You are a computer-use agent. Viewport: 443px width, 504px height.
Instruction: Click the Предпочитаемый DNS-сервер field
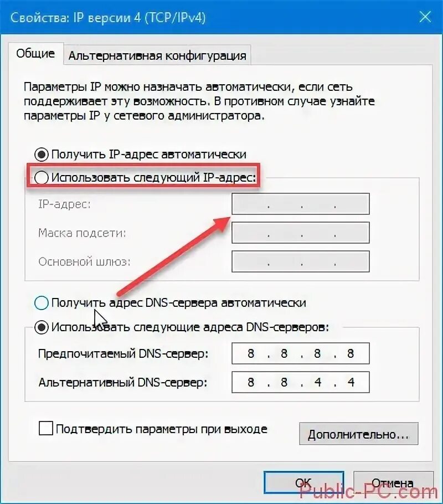tap(301, 353)
